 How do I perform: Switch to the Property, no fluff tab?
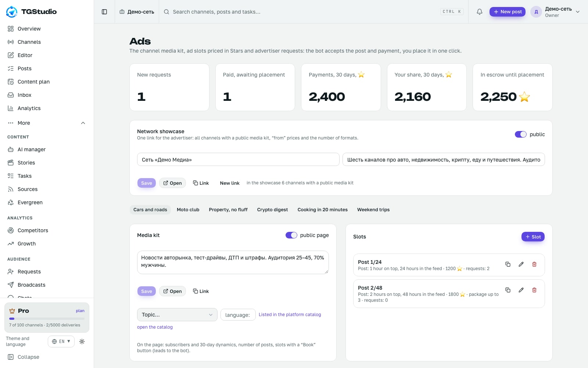(228, 210)
